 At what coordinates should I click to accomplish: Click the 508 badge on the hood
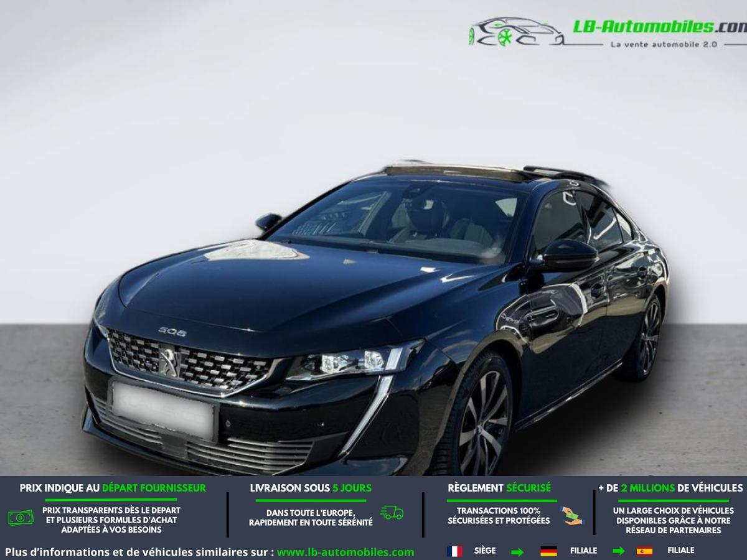coord(172,332)
